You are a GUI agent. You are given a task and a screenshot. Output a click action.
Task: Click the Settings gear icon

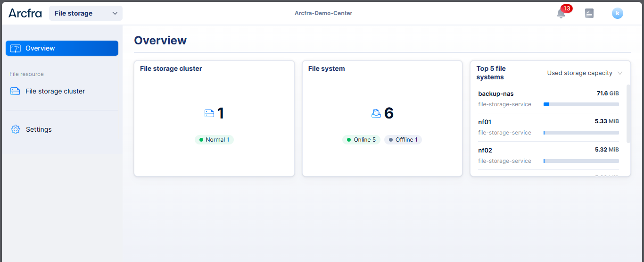(x=16, y=129)
